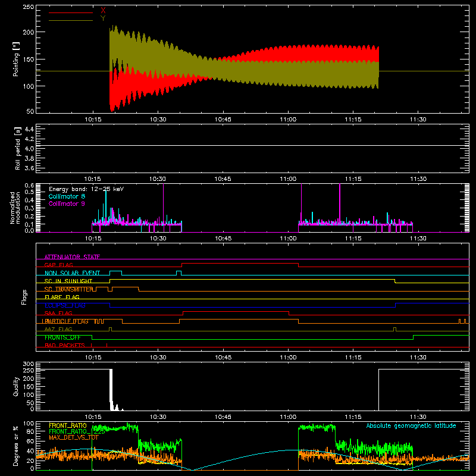Click the magenta Collimator 9 spike near 10:31

(x=163, y=203)
